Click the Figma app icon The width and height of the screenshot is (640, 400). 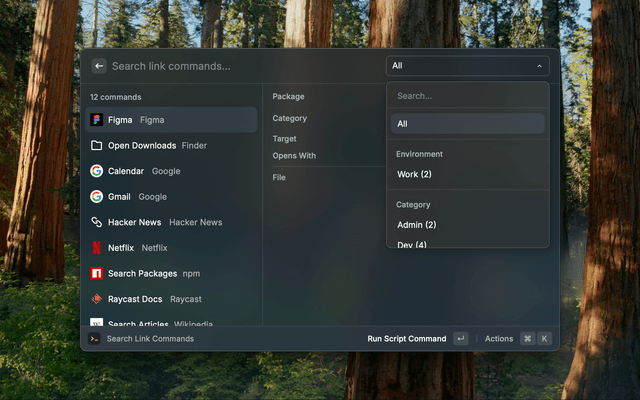[x=96, y=120]
